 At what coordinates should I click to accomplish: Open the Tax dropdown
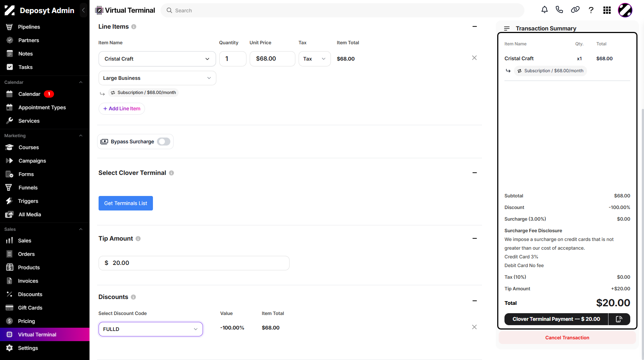(315, 59)
